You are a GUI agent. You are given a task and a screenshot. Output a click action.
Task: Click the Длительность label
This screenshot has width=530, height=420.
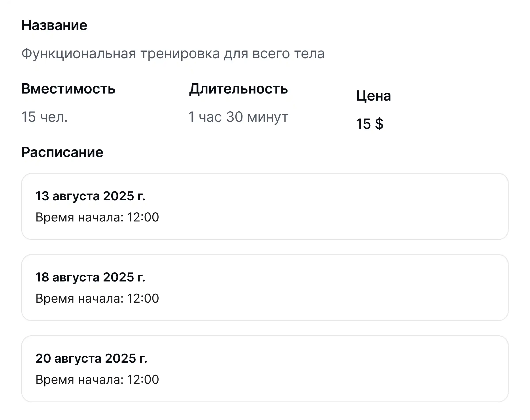(x=238, y=89)
